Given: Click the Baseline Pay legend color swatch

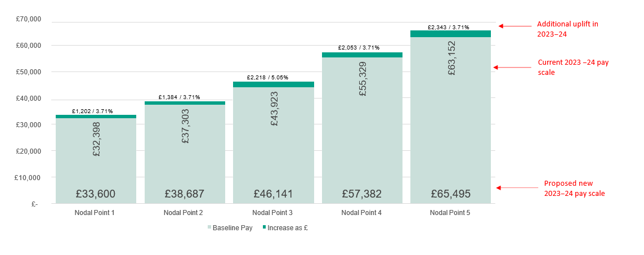Looking at the screenshot, I should tap(210, 228).
